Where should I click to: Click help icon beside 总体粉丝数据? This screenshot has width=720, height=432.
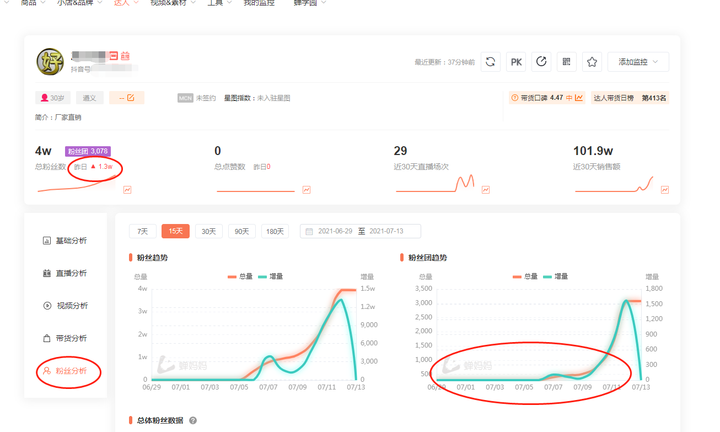tap(193, 421)
